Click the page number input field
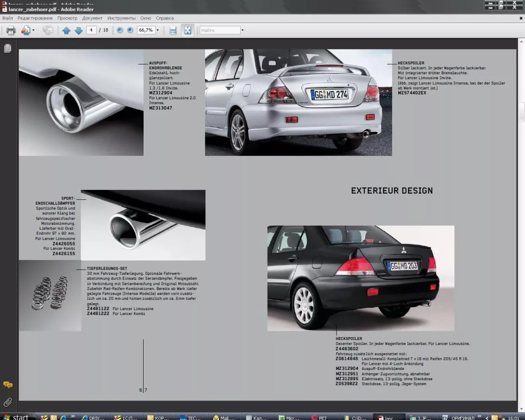 (x=91, y=30)
